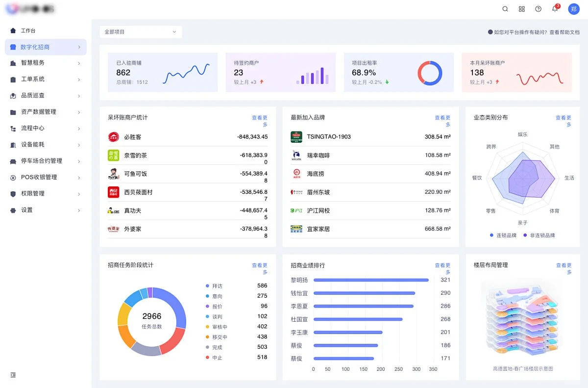Expand 品质巡查 chevron

point(79,96)
